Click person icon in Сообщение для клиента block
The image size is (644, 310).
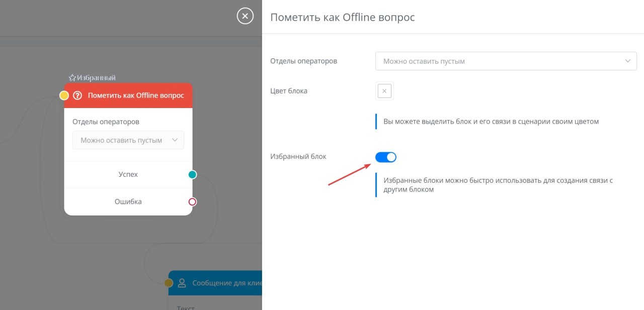tap(182, 283)
